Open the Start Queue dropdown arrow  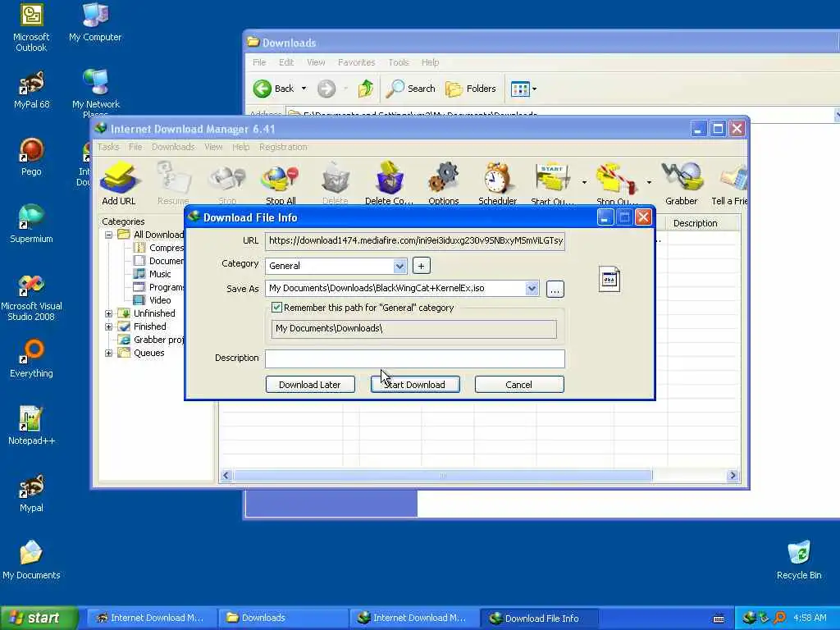click(x=584, y=183)
